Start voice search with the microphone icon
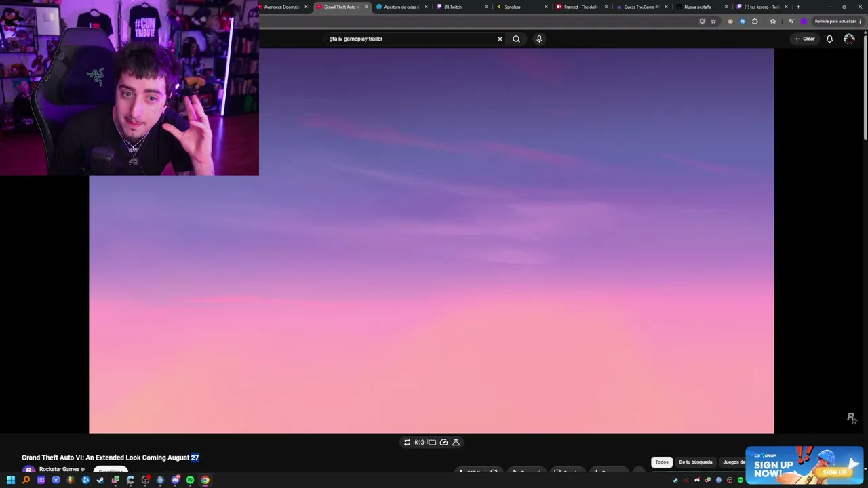Screen dimensions: 868x488 coord(539,39)
